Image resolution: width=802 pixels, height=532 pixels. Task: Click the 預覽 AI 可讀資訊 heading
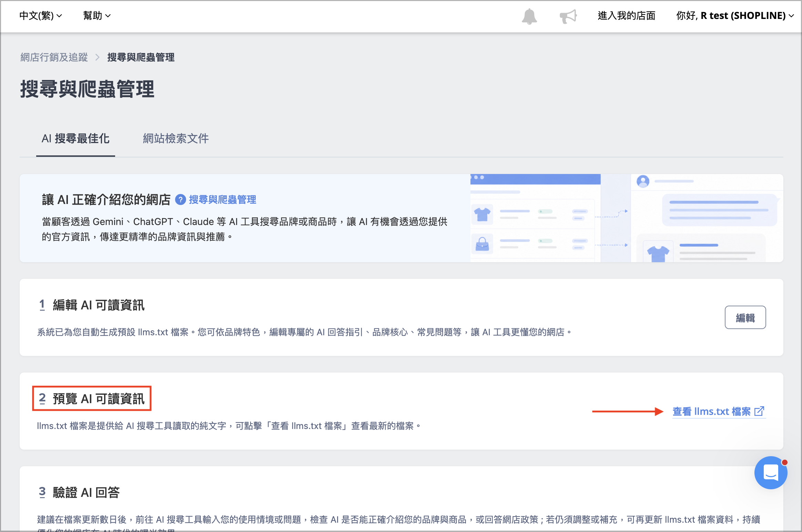pyautogui.click(x=99, y=399)
